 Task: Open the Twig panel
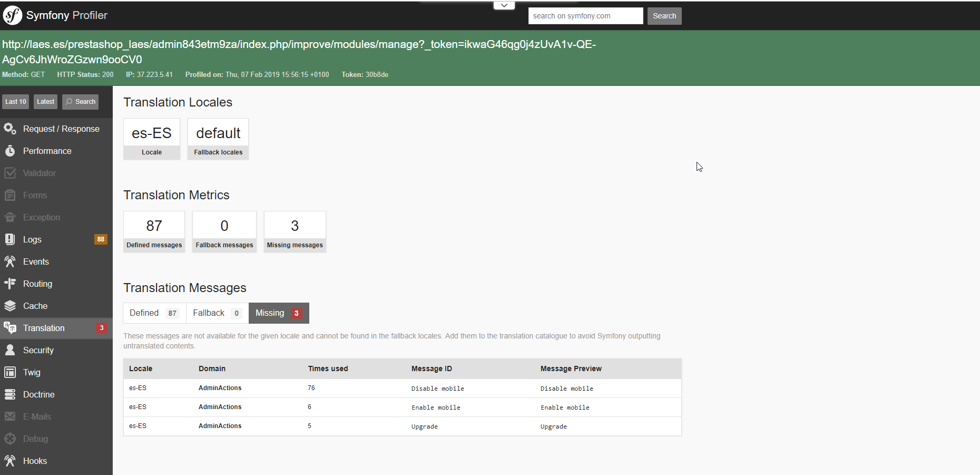click(x=56, y=372)
